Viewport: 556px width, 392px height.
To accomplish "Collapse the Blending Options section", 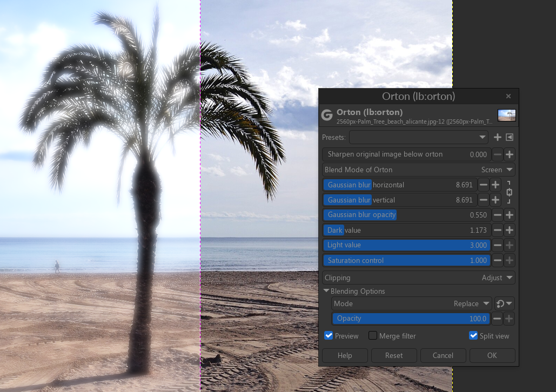I will (x=326, y=291).
